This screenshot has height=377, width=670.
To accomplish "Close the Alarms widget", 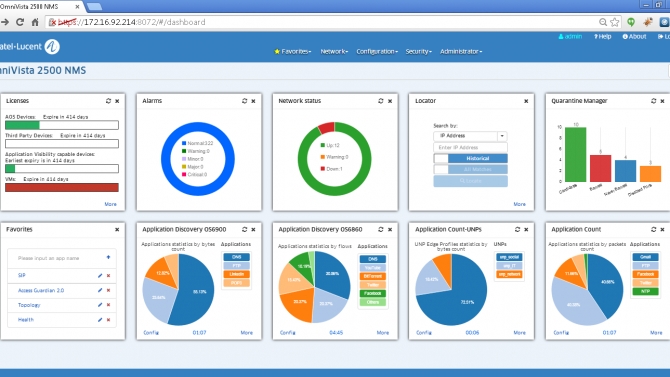I will (253, 101).
